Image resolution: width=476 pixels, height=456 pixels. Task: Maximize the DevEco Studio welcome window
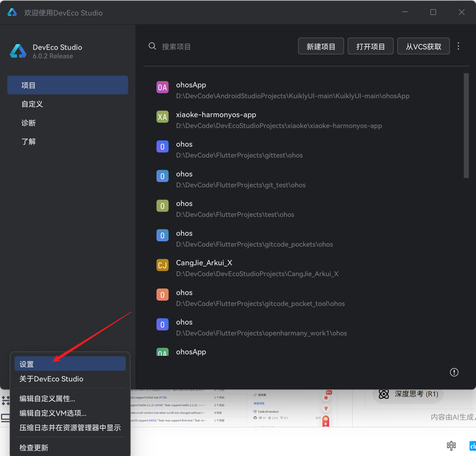coord(433,12)
